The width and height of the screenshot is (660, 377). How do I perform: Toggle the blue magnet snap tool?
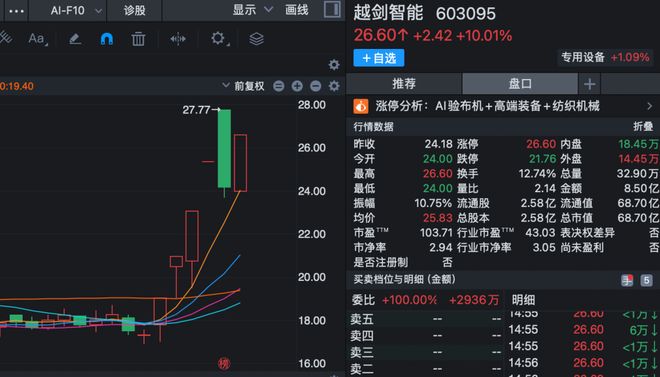point(107,39)
